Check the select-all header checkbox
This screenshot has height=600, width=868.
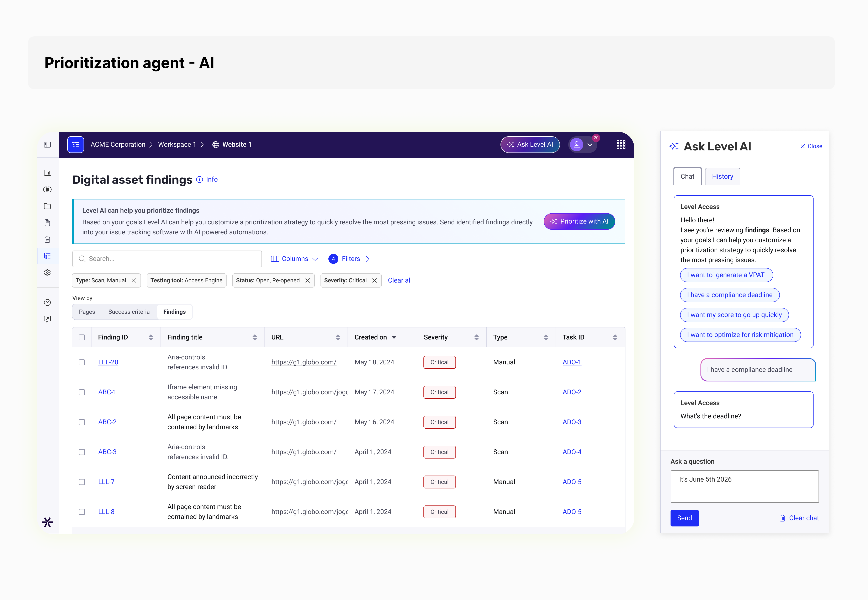tap(82, 337)
